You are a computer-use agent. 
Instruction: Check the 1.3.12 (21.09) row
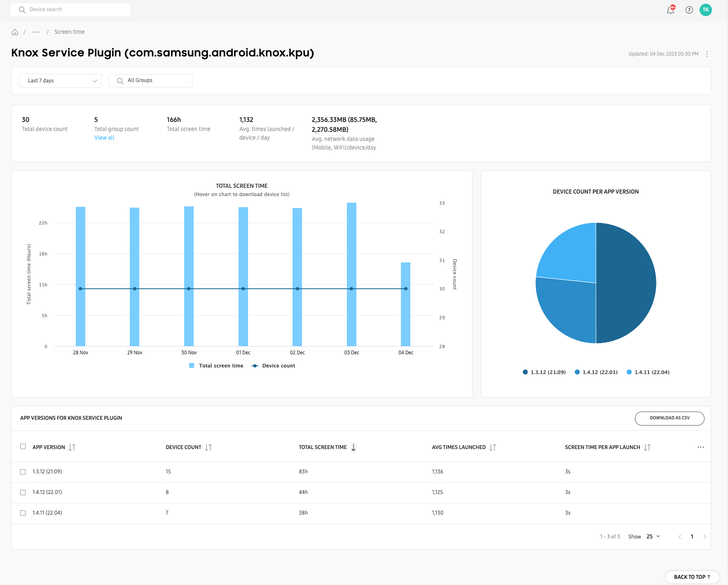pos(23,472)
